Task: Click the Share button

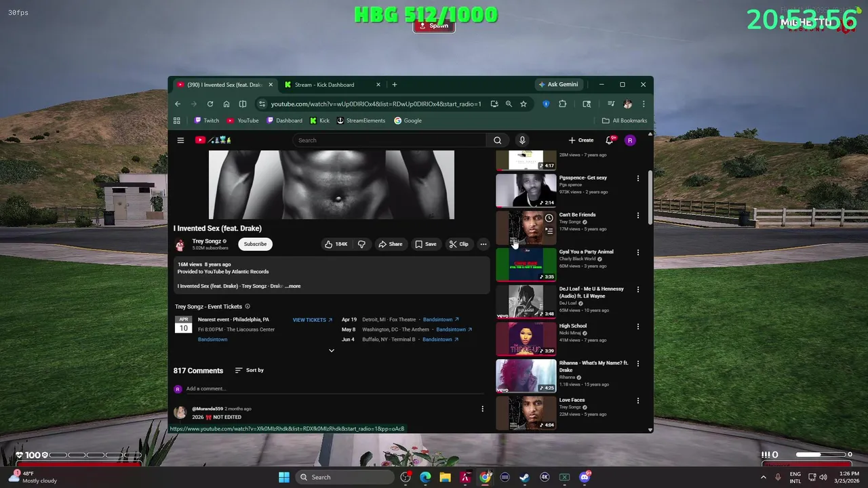Action: click(x=390, y=244)
